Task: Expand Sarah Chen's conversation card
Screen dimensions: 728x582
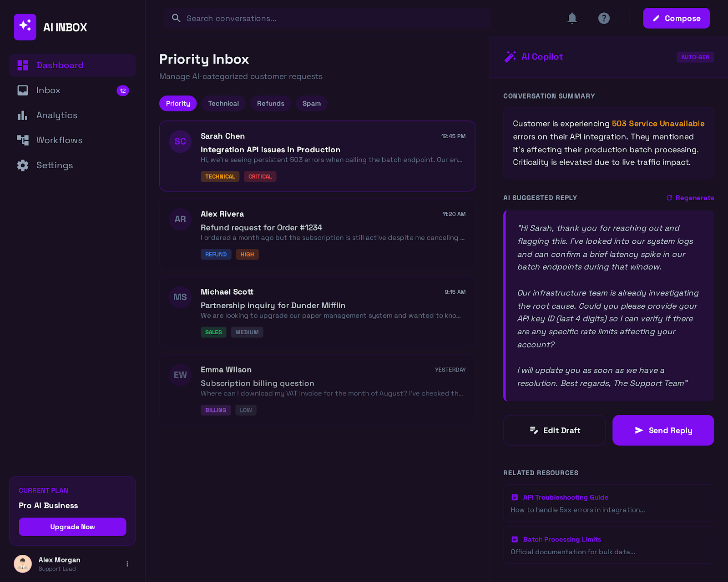Action: point(317,156)
